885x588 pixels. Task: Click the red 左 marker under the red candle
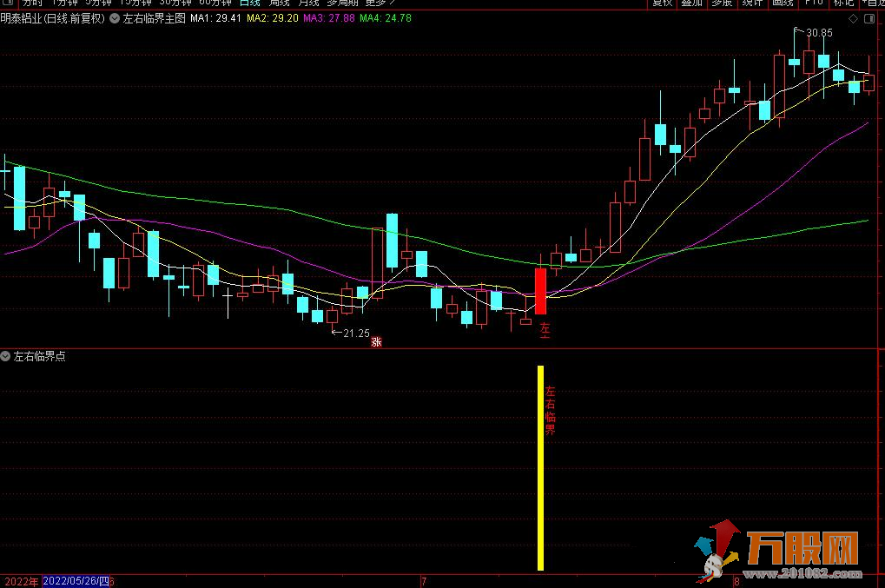tap(545, 328)
